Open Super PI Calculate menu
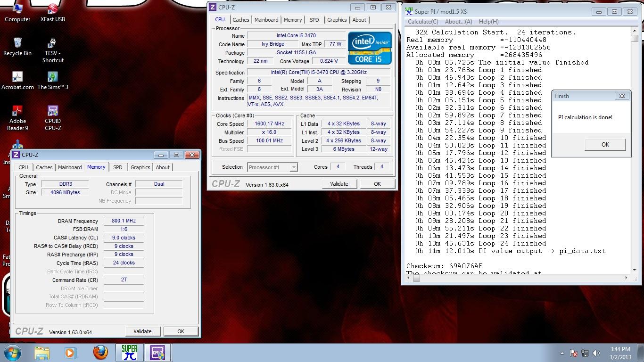The image size is (644, 362). (423, 22)
